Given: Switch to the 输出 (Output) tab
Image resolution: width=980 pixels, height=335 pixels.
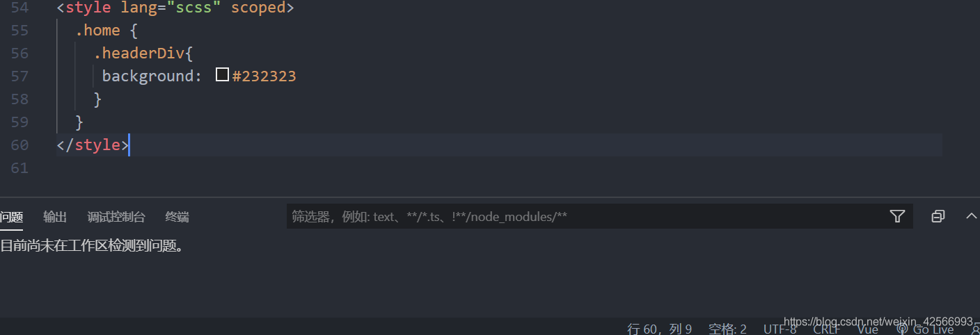Looking at the screenshot, I should pos(55,217).
